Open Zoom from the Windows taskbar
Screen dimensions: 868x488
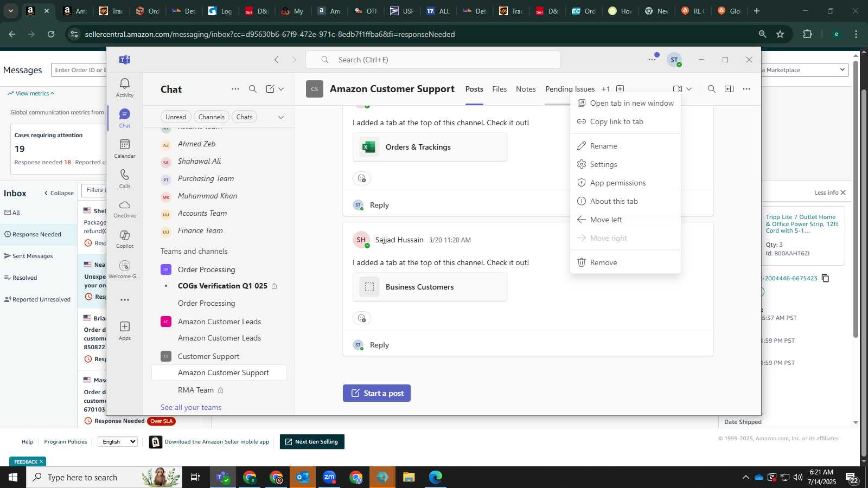[329, 477]
